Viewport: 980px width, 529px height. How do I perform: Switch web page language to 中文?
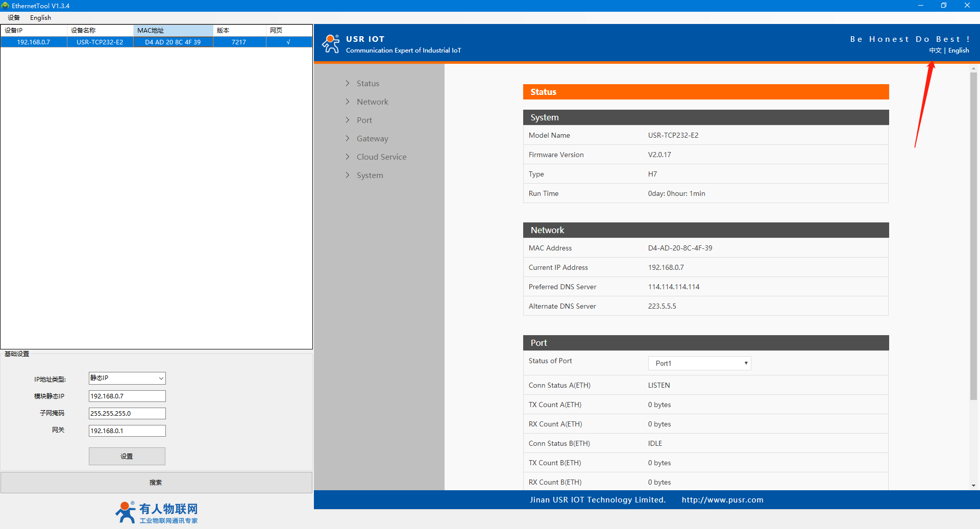(x=935, y=51)
